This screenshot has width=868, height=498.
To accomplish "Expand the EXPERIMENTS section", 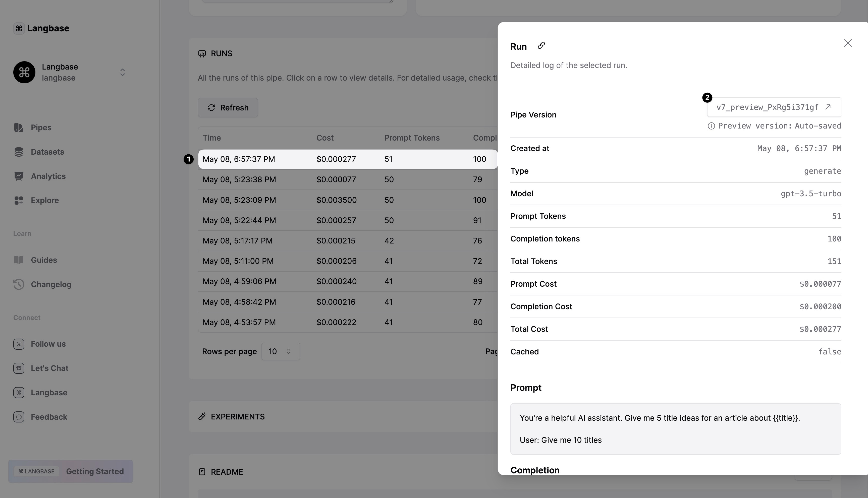I will [x=237, y=417].
